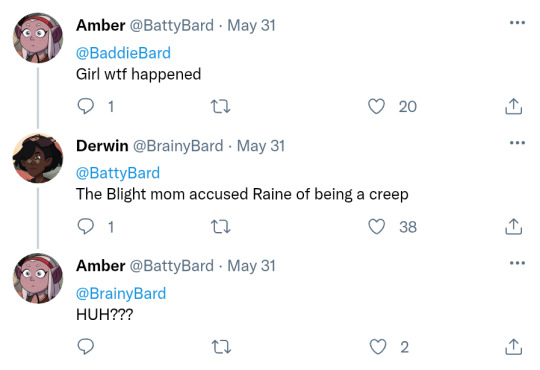Share Derwin's Blight mom tweet
The width and height of the screenshot is (540, 370).
click(x=513, y=226)
